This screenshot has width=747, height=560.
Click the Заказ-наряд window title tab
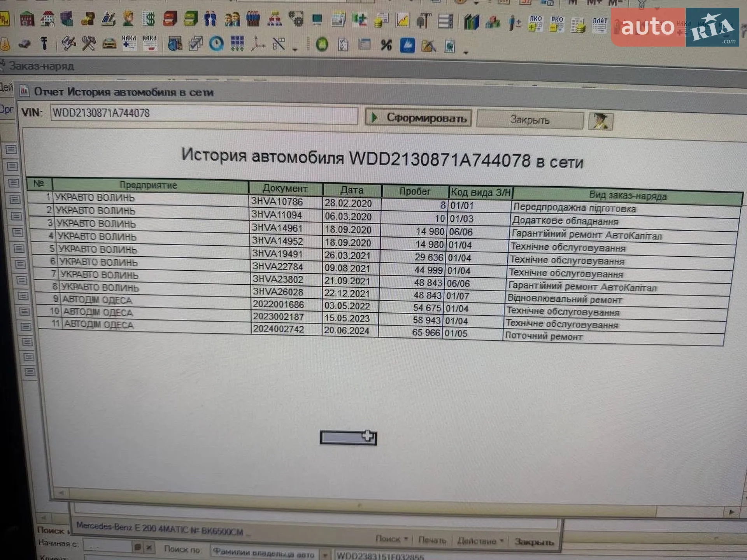41,66
